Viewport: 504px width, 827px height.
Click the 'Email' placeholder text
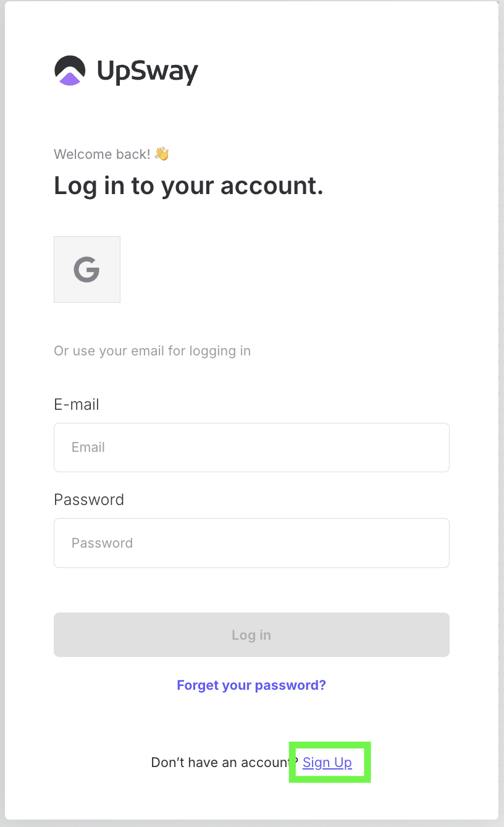pyautogui.click(x=88, y=447)
